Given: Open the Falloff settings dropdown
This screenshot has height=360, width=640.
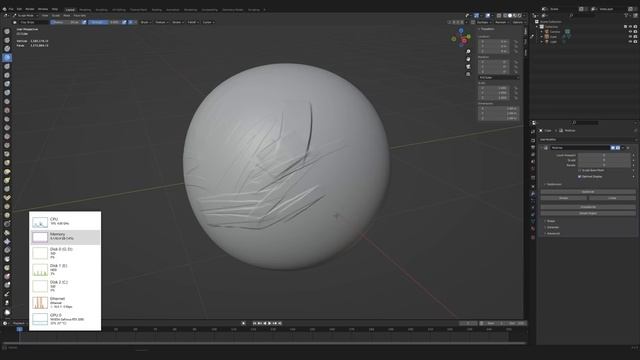Looking at the screenshot, I should tap(193, 22).
